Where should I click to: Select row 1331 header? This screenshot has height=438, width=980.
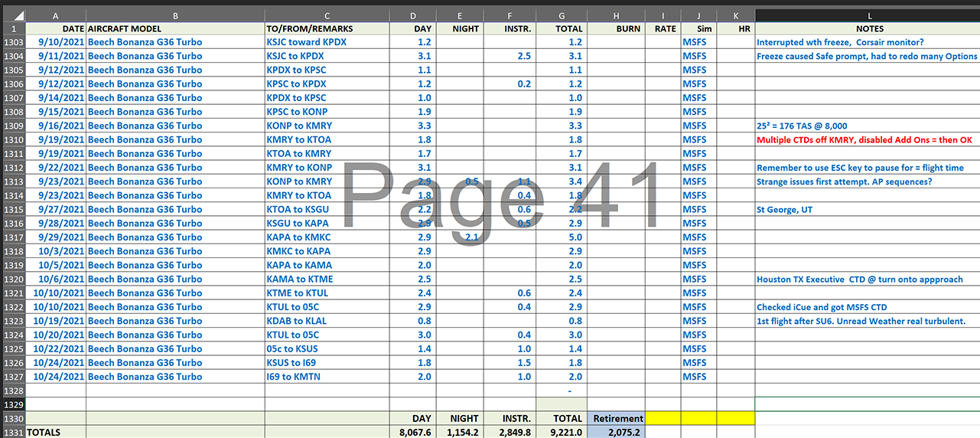pyautogui.click(x=13, y=432)
